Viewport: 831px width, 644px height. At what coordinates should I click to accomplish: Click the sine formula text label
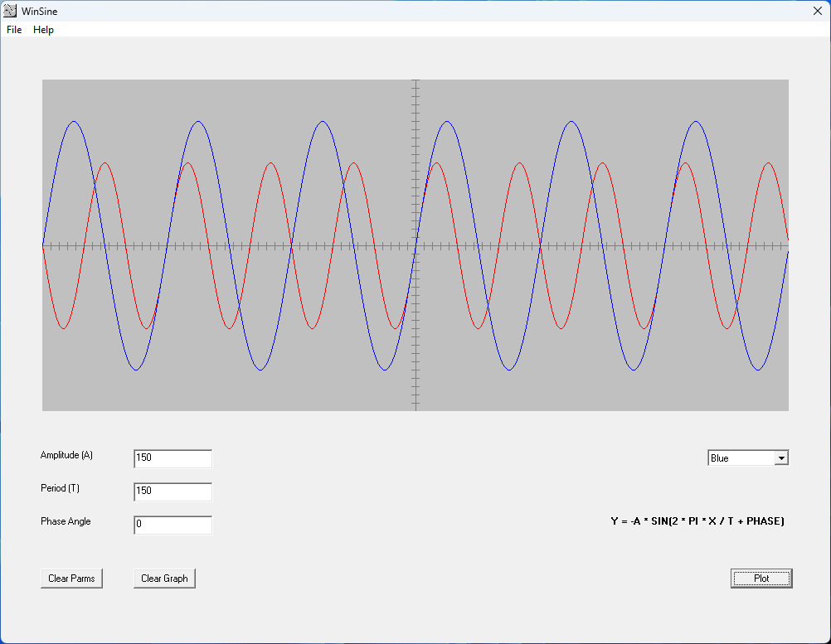pyautogui.click(x=697, y=521)
